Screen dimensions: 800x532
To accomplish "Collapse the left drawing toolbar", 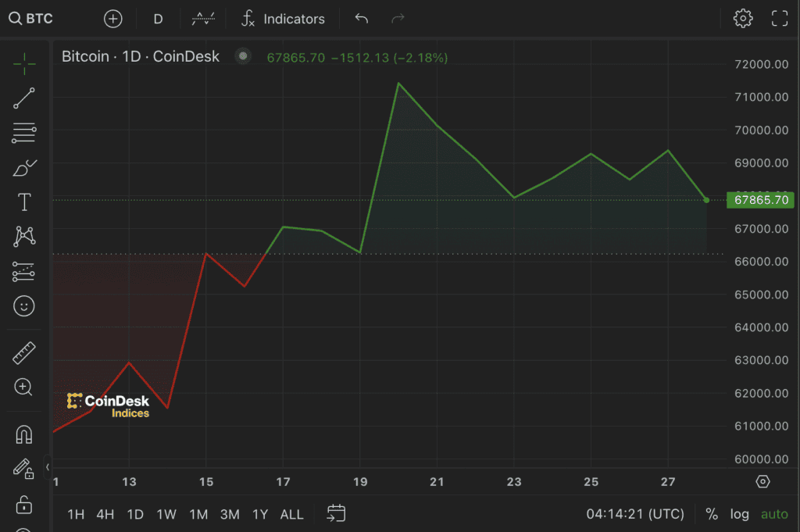I will [48, 466].
